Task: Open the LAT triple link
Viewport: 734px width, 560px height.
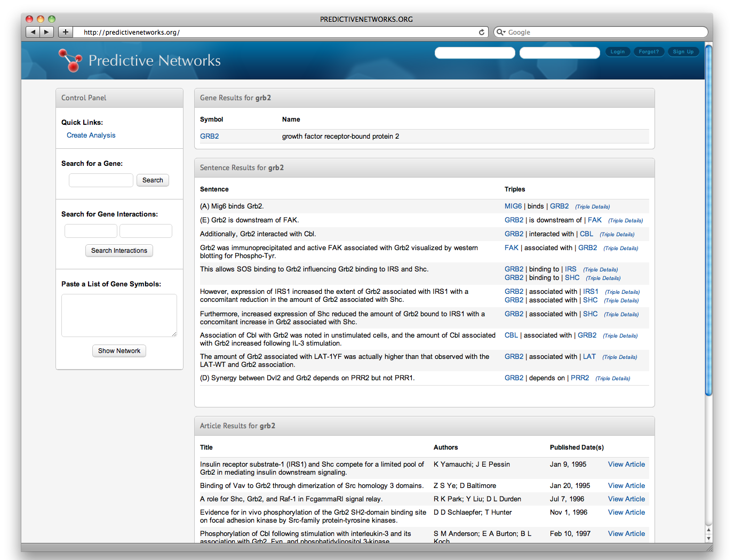Action: (589, 357)
